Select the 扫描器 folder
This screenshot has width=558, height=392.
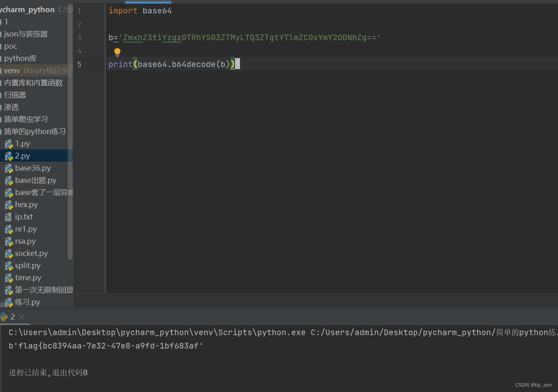click(x=15, y=95)
